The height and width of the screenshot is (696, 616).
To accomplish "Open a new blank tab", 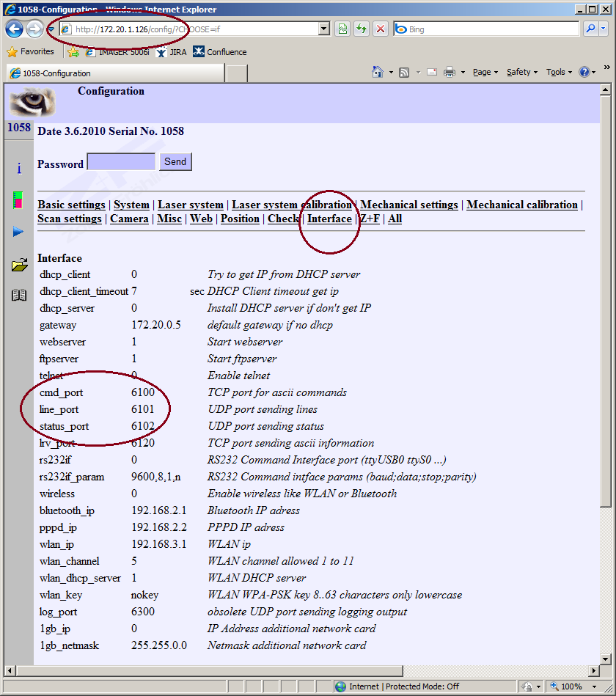I will point(237,73).
